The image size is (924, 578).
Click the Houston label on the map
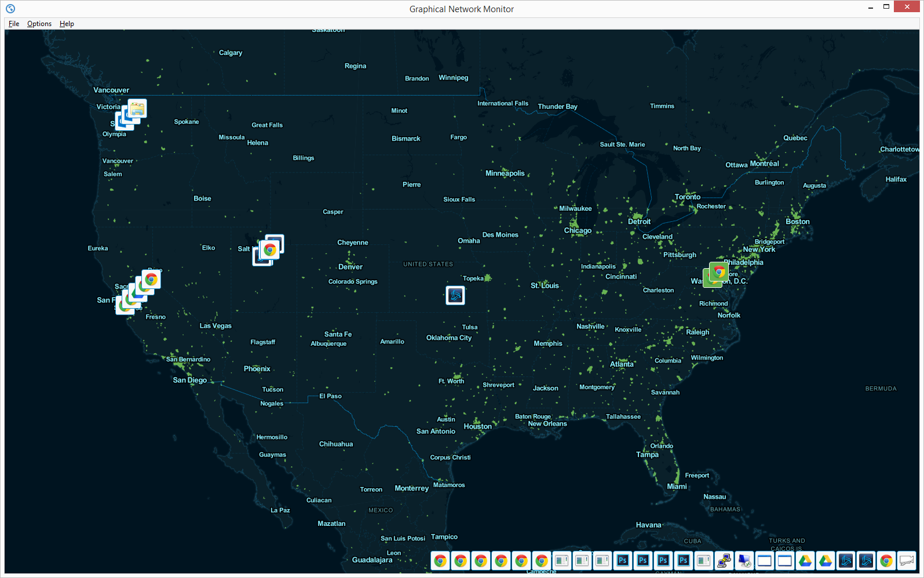click(x=477, y=426)
